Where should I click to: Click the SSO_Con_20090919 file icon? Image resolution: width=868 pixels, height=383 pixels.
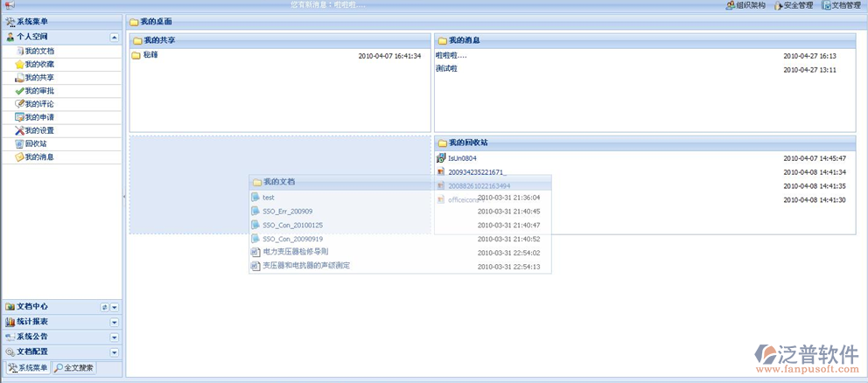pyautogui.click(x=255, y=239)
